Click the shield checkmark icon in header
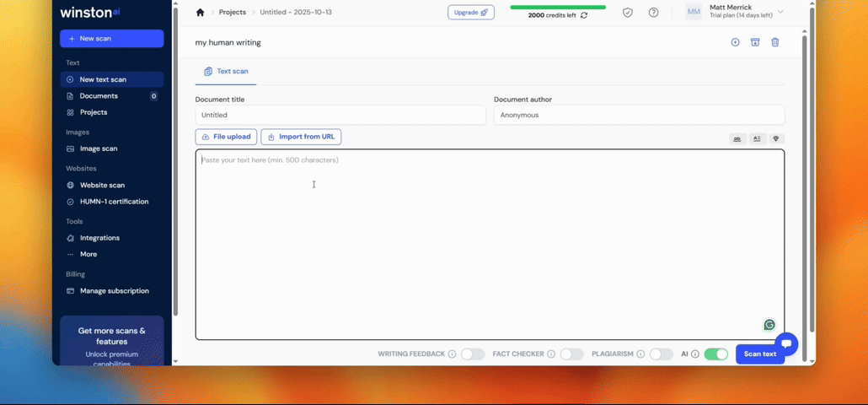 pos(627,12)
